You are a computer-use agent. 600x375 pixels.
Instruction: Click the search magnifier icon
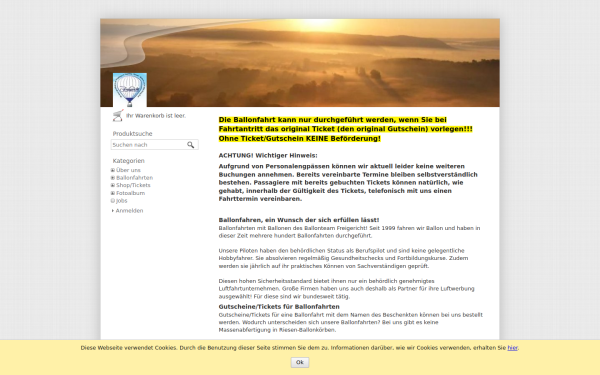[x=191, y=145]
